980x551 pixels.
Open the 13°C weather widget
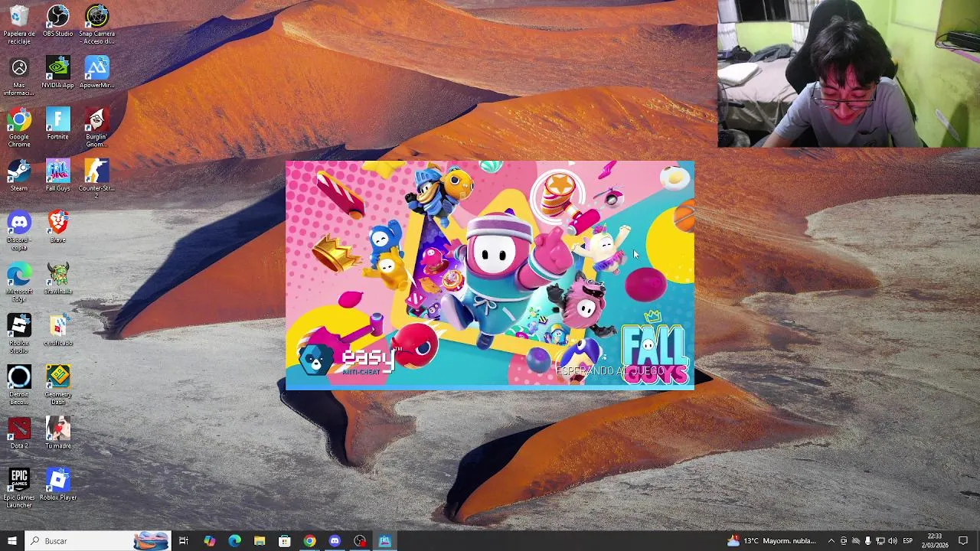772,541
